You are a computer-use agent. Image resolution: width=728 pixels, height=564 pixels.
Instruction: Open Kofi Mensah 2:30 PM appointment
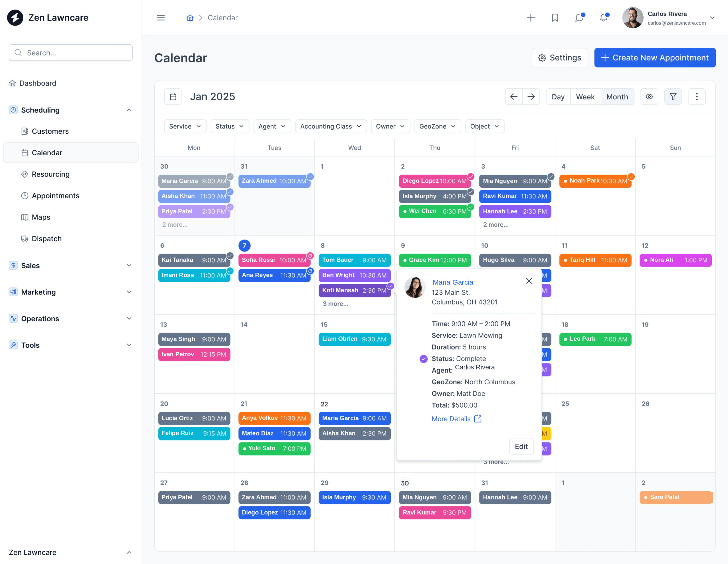[x=354, y=290]
